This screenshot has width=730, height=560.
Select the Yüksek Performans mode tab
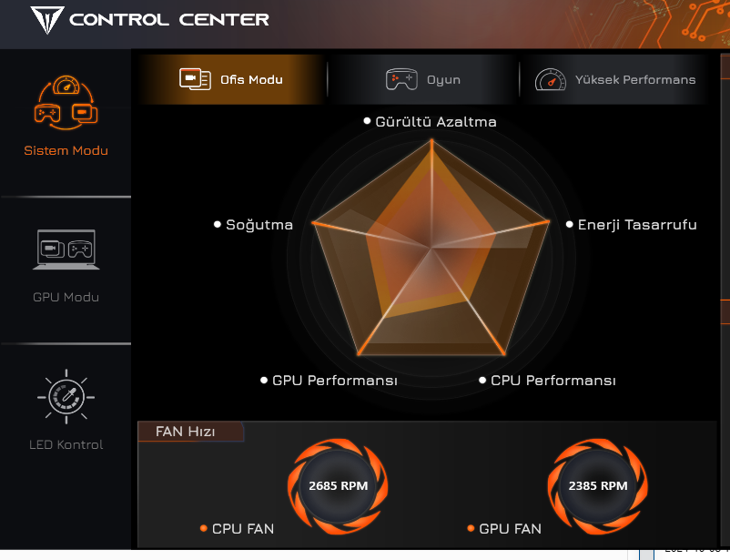(x=614, y=79)
